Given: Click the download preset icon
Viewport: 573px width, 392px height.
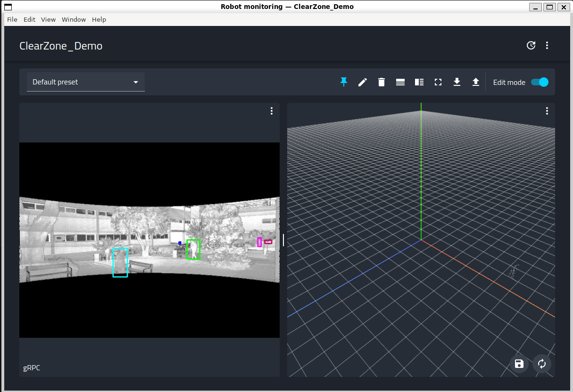Looking at the screenshot, I should [457, 82].
